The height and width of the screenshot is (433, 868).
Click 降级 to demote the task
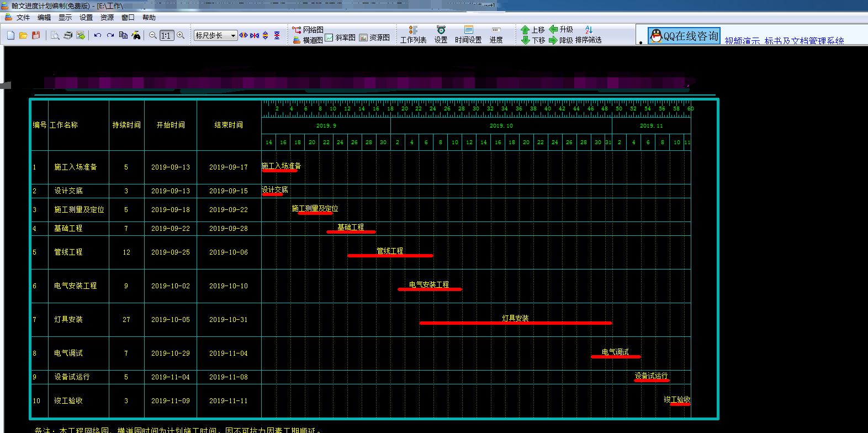561,40
